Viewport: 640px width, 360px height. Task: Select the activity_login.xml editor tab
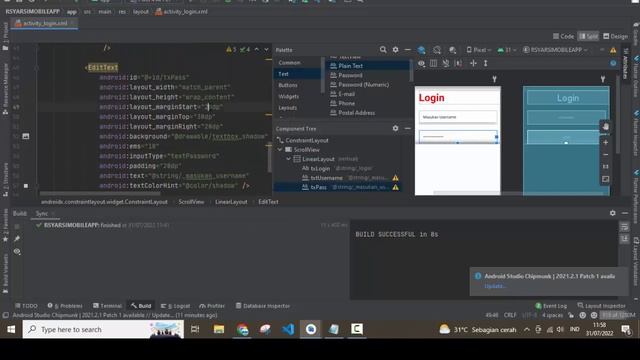coord(44,23)
